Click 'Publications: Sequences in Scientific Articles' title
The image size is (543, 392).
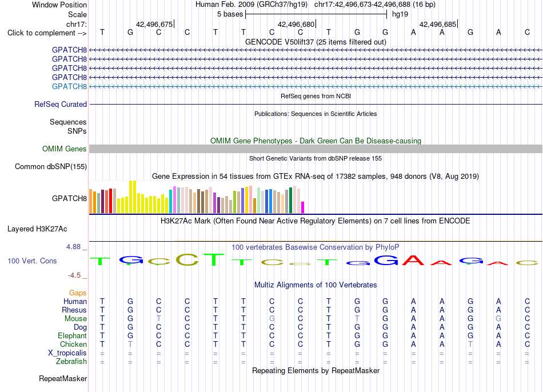click(x=316, y=114)
